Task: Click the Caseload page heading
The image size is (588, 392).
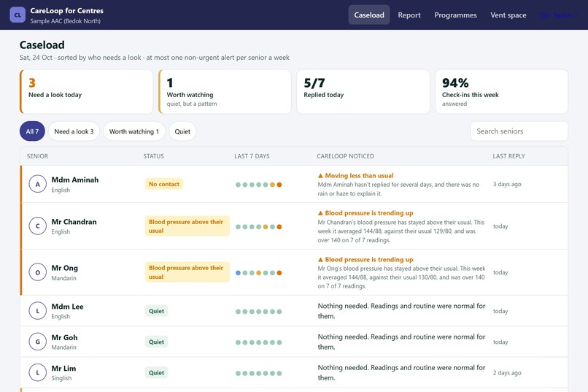Action: (42, 45)
